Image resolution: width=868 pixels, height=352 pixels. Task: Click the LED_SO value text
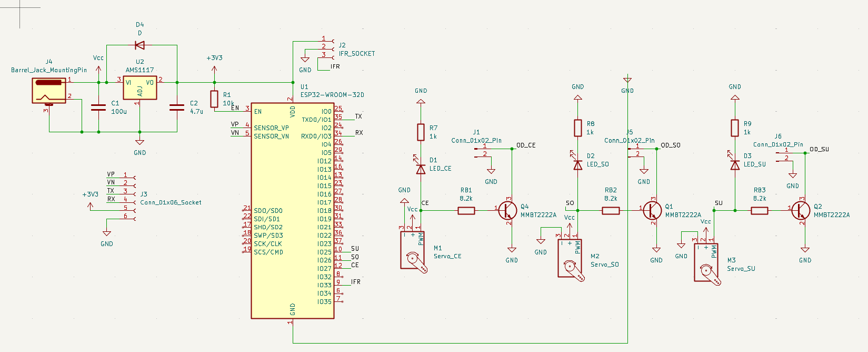pyautogui.click(x=598, y=164)
